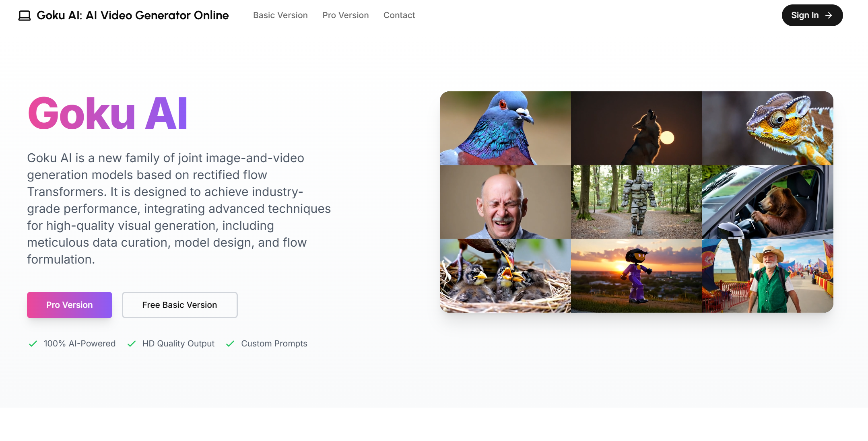Select the Free Basic Version button
This screenshot has width=868, height=441.
(180, 305)
